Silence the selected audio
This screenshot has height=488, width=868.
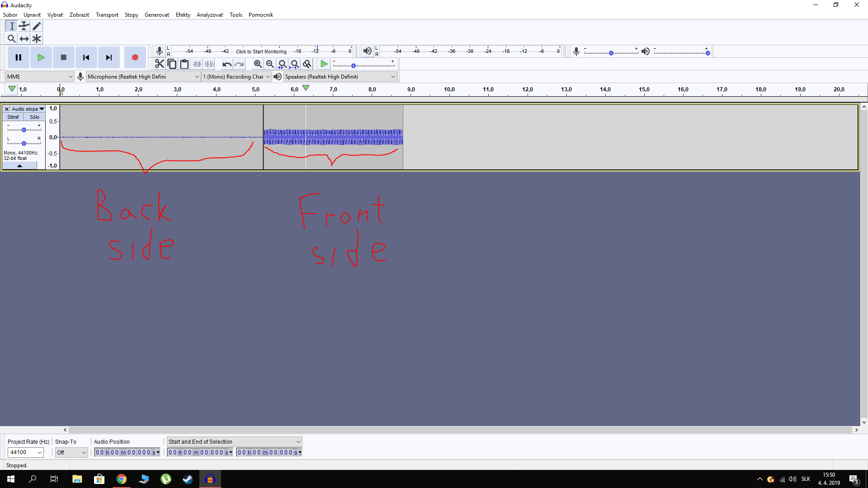(209, 64)
